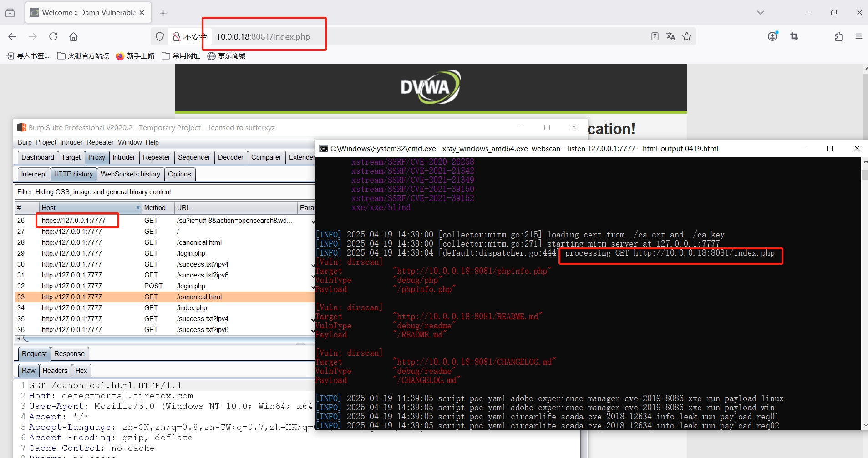This screenshot has height=458, width=868.
Task: Open Firefox extensions puzzle icon
Action: tap(838, 36)
